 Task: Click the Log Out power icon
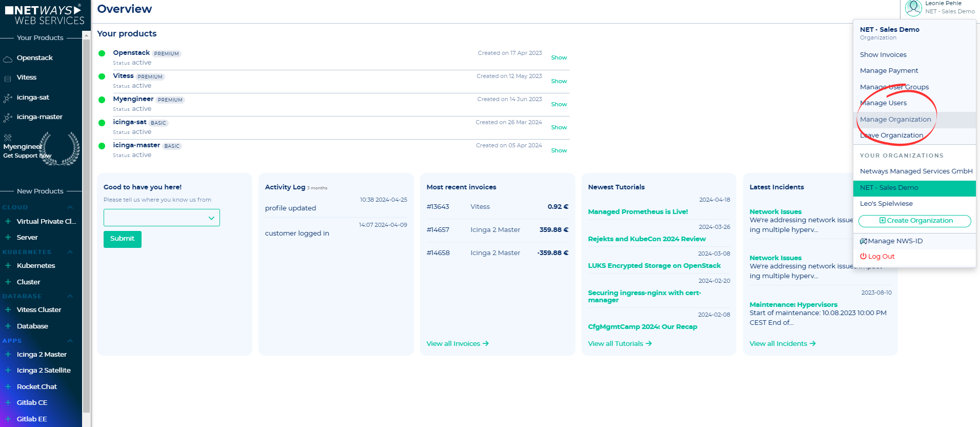click(863, 256)
